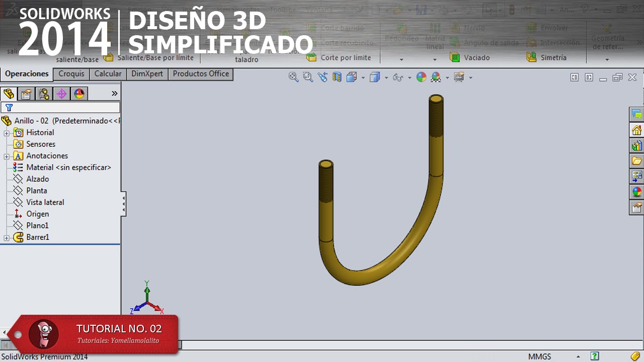Click the Previous View icon
The height and width of the screenshot is (362, 644).
pos(323,77)
